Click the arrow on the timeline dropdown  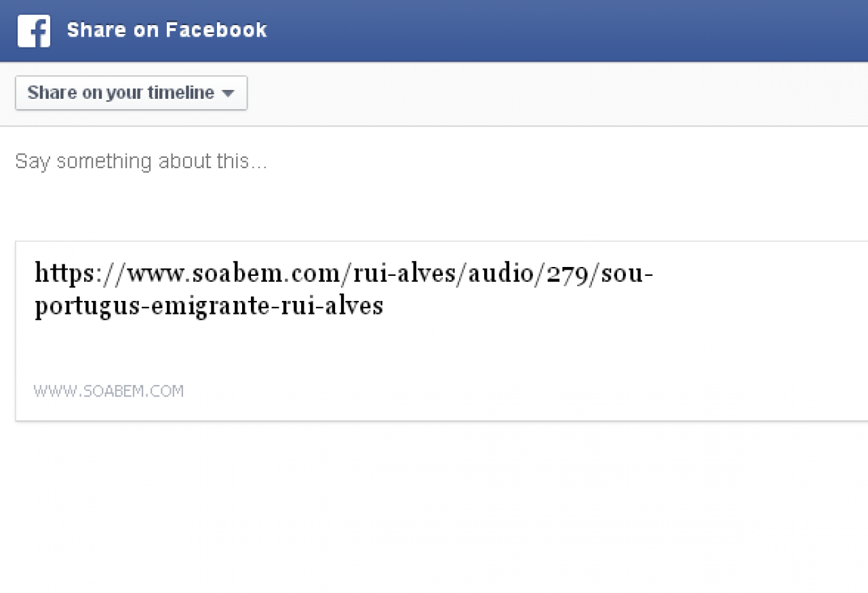(229, 94)
